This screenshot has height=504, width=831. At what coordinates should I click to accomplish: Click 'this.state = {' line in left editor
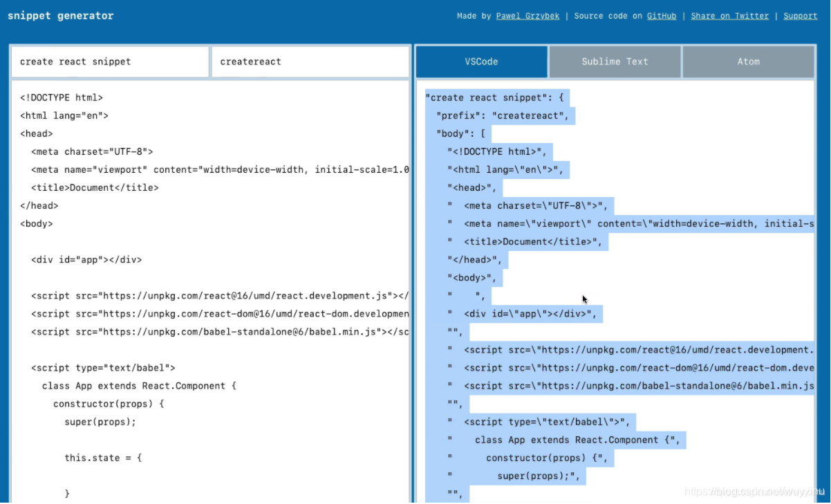point(103,458)
